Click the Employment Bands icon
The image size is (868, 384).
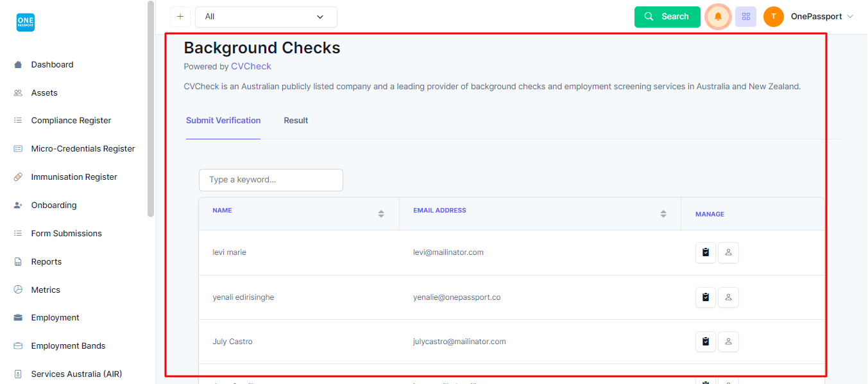18,346
